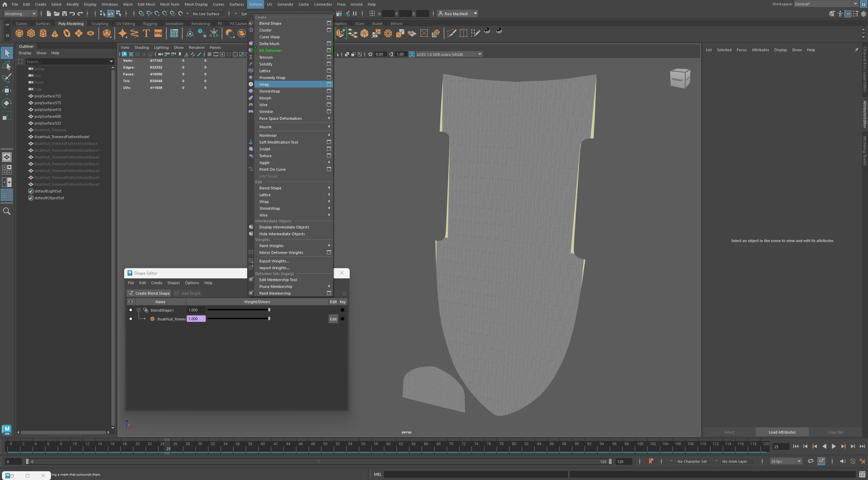This screenshot has height=480, width=868.
Task: Click the polygon Type tool shelf icon
Action: point(146,33)
